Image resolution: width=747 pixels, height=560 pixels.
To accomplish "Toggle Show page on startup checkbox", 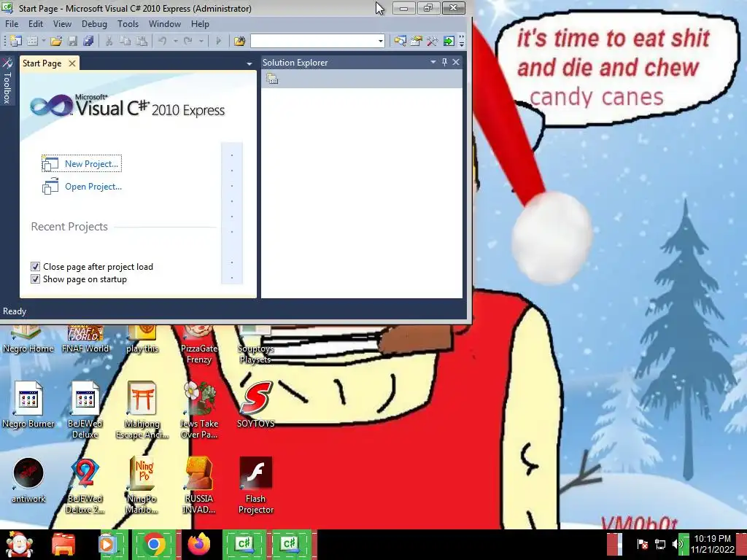I will [x=35, y=279].
